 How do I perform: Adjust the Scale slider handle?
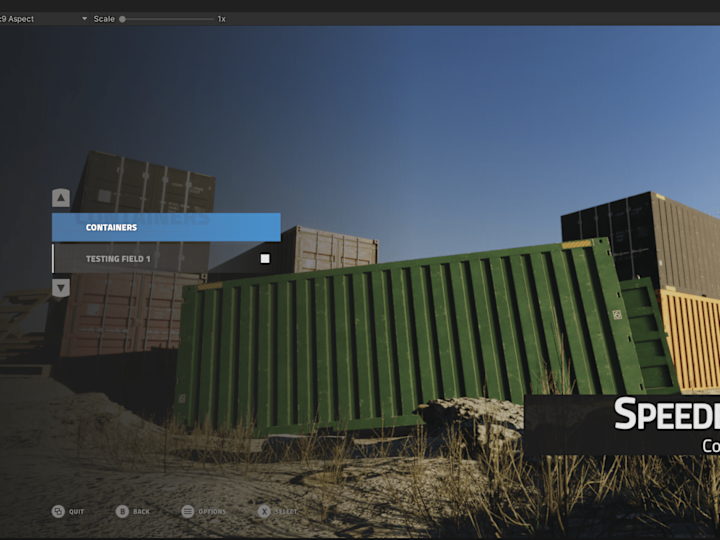tap(123, 19)
